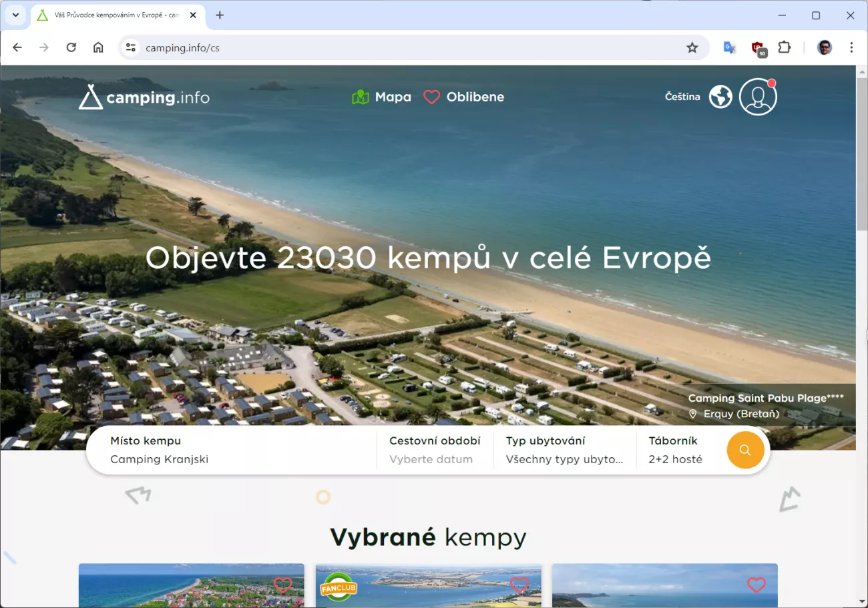Image resolution: width=868 pixels, height=608 pixels.
Task: Toggle heart on third featured camp
Action: pyautogui.click(x=756, y=585)
